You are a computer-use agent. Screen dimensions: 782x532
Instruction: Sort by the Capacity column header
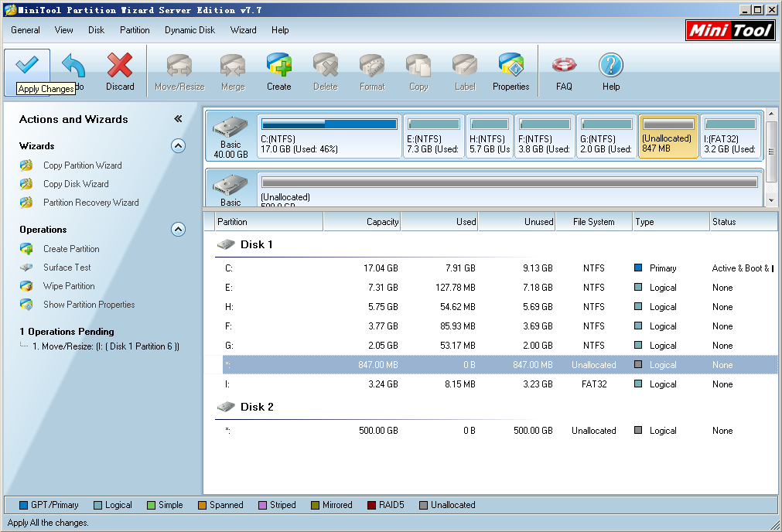coord(362,222)
